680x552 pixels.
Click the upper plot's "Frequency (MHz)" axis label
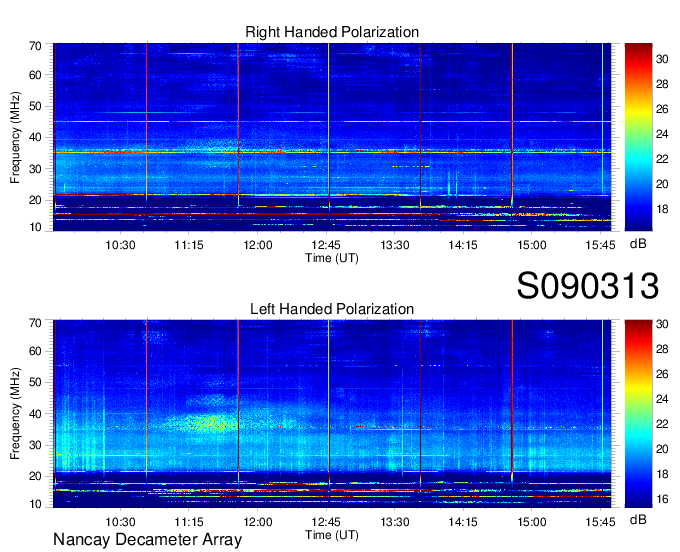[x=15, y=137]
